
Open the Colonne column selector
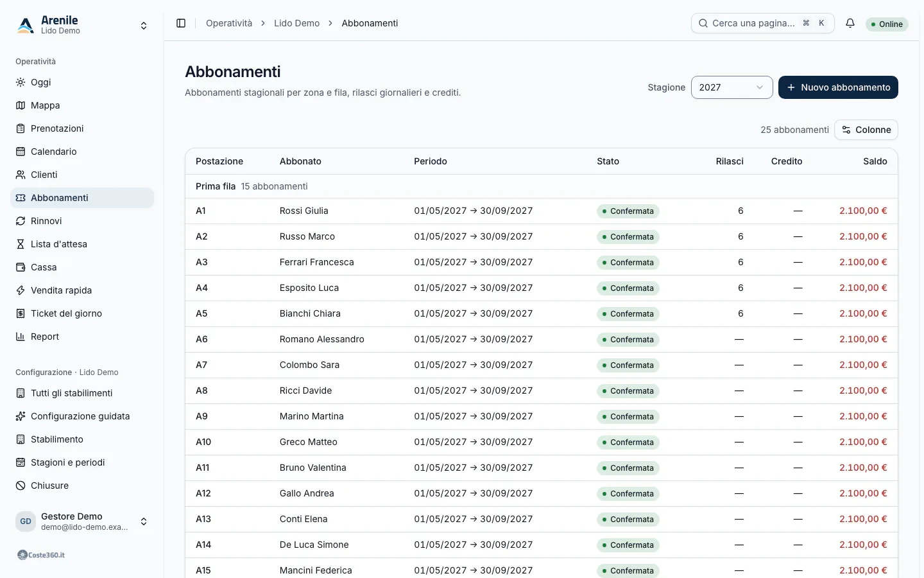click(x=866, y=130)
